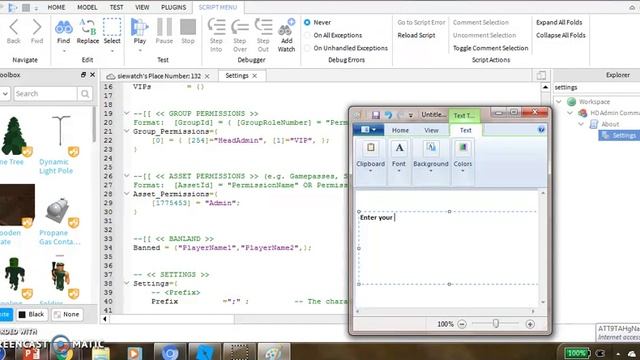Click Uncomment Selection
This screenshot has width=640, height=360.
(484, 35)
